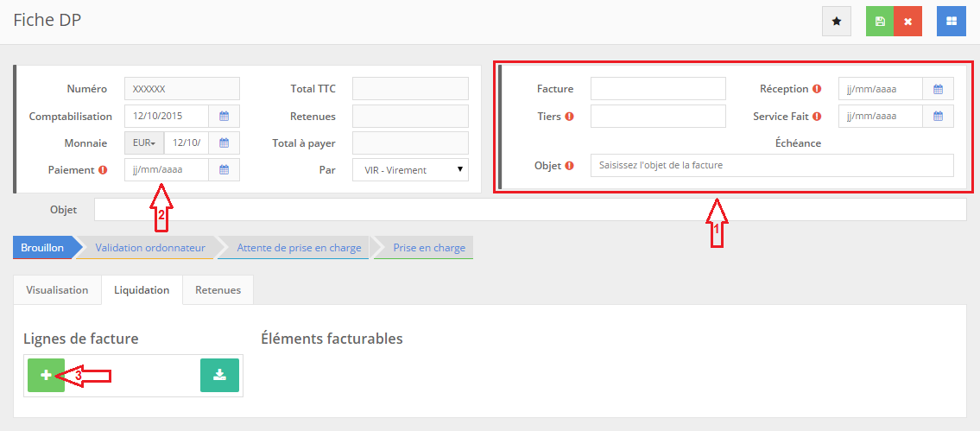Expand the EUR currency dropdown
This screenshot has width=980, height=431.
tap(144, 143)
